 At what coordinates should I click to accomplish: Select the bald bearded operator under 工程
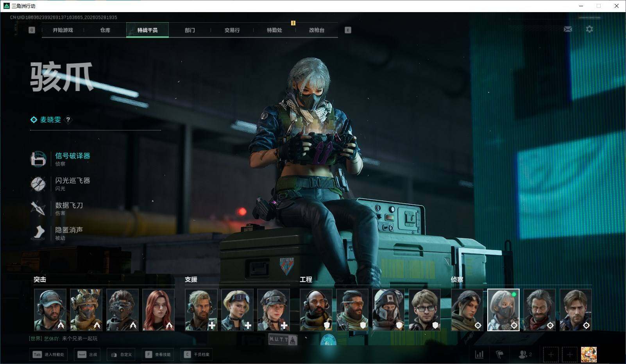point(316,310)
